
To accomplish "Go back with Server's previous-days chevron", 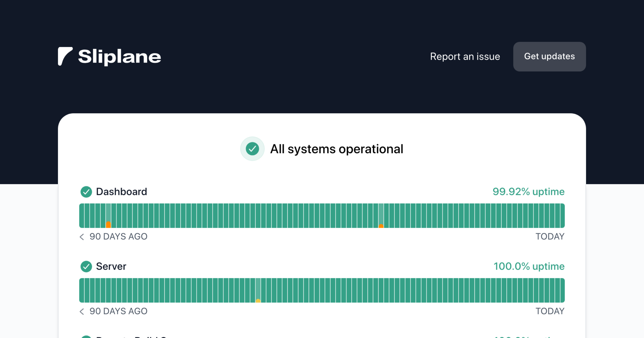I will click(x=82, y=311).
